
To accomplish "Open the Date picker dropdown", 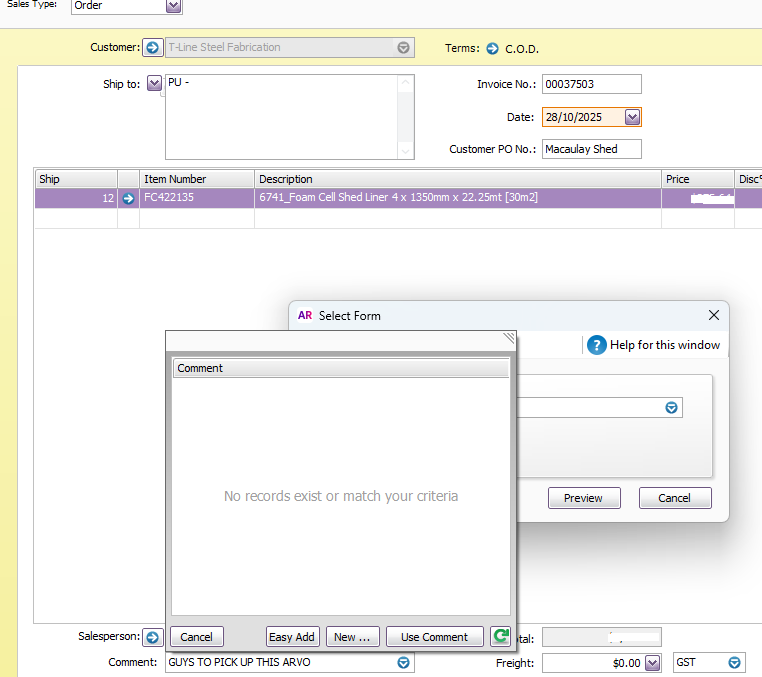I will (x=632, y=117).
